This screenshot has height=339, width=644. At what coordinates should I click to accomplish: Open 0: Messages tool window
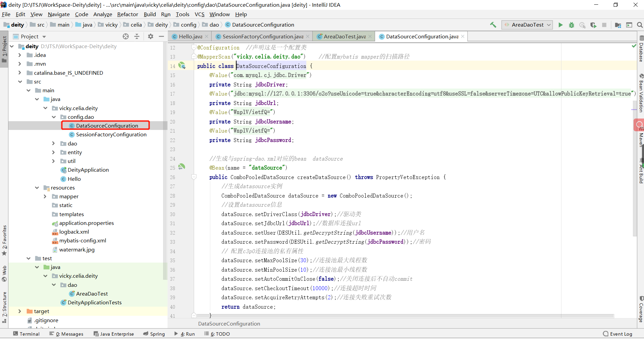(66, 334)
